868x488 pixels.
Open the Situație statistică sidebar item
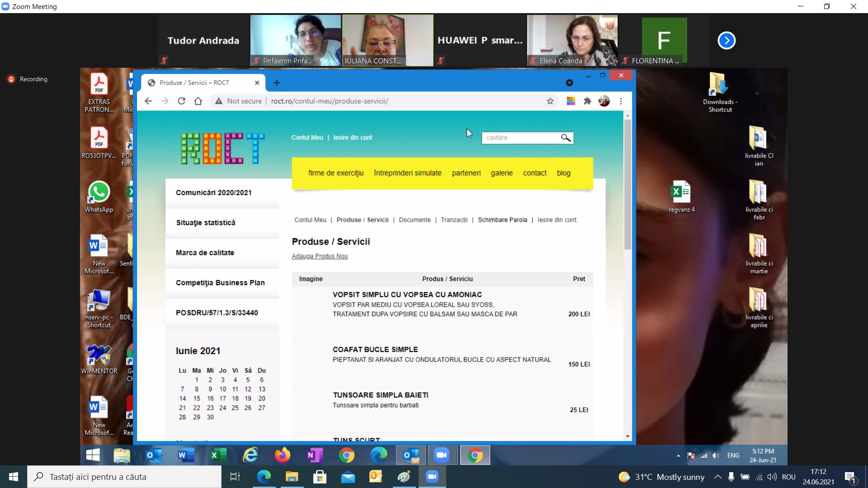pos(206,223)
